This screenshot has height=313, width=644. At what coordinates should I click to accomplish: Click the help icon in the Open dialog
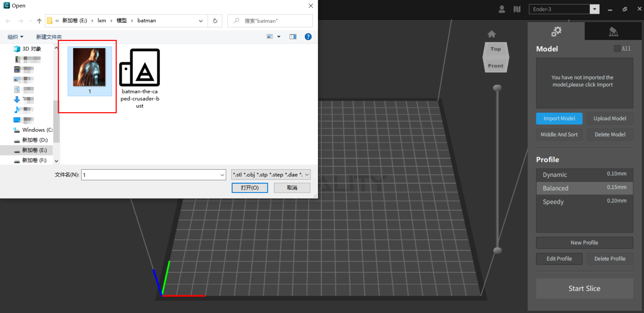click(x=308, y=37)
